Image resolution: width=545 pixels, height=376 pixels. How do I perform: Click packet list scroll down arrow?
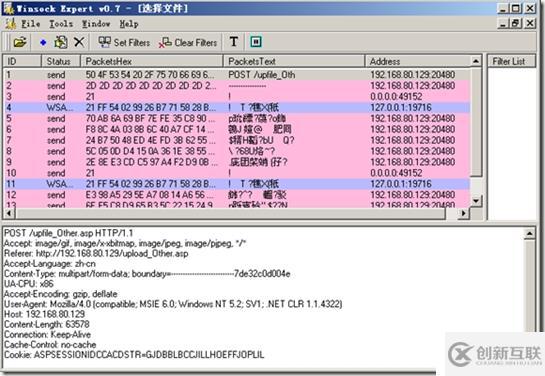pyautogui.click(x=476, y=201)
